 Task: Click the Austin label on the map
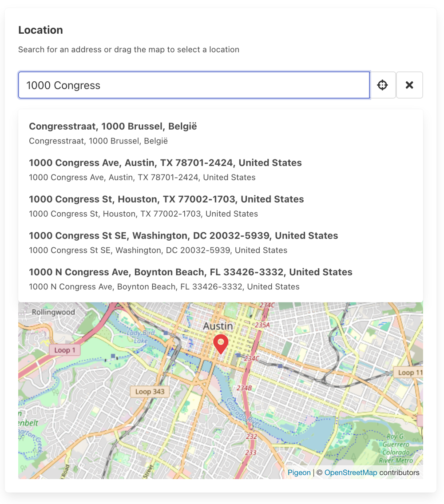point(217,325)
